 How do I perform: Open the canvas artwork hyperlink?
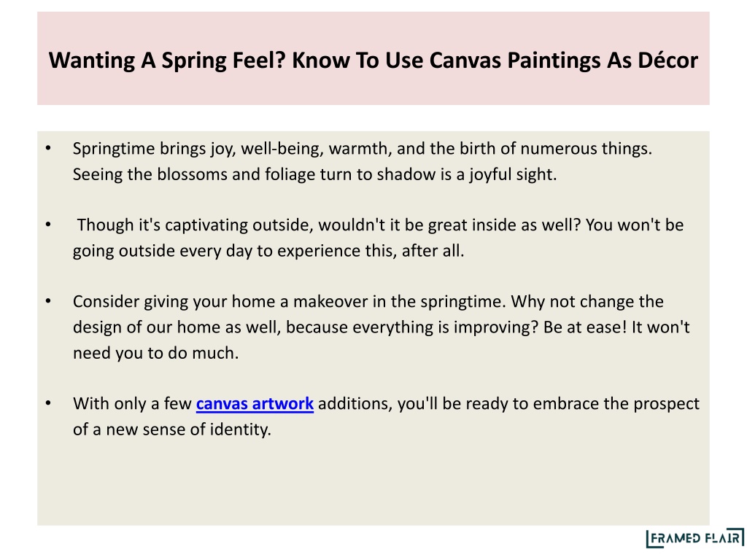click(x=255, y=404)
